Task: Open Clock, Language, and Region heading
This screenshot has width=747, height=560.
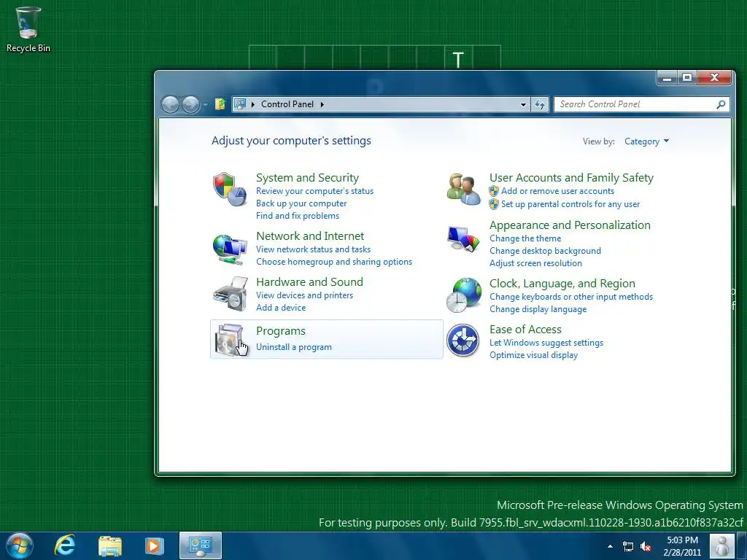Action: coord(562,284)
